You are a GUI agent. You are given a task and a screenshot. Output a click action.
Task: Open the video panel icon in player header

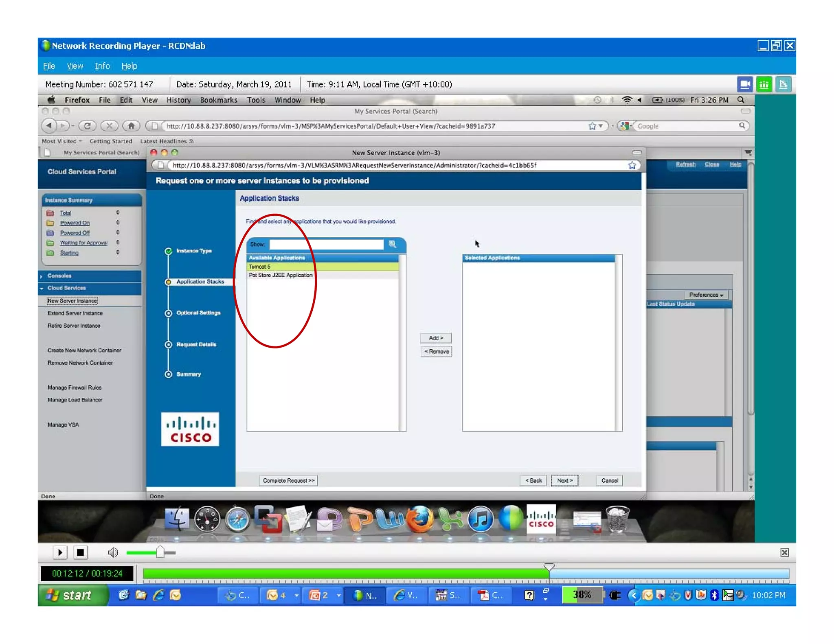click(745, 85)
